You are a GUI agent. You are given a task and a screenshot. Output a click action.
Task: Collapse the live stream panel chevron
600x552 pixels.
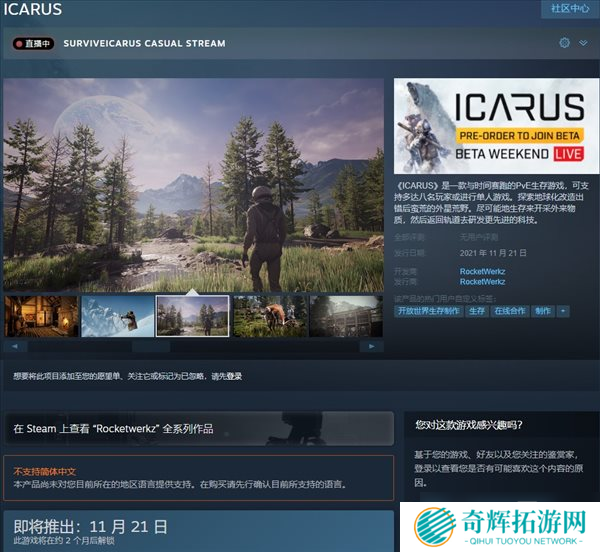(582, 43)
